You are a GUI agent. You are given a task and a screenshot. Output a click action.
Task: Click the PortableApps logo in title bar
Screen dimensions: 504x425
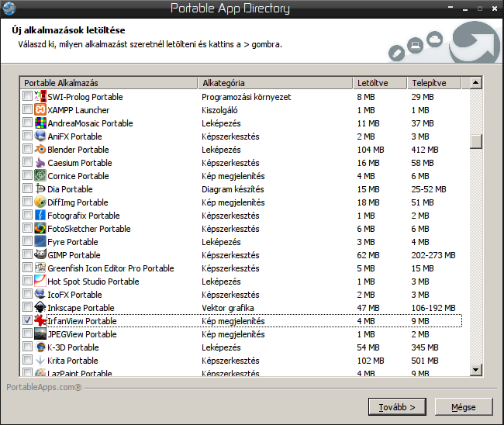(x=9, y=9)
